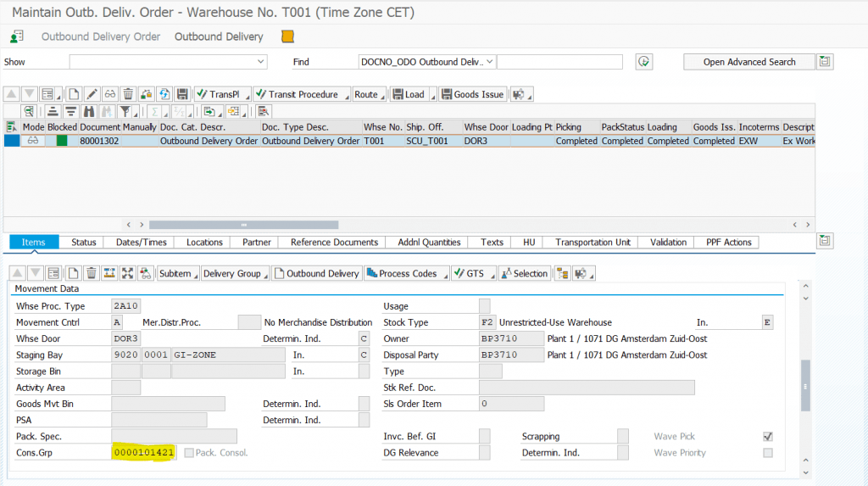Screen dimensions: 868x486
Task: Click the lock/unlock icon in upper toolbar
Action: (146, 94)
